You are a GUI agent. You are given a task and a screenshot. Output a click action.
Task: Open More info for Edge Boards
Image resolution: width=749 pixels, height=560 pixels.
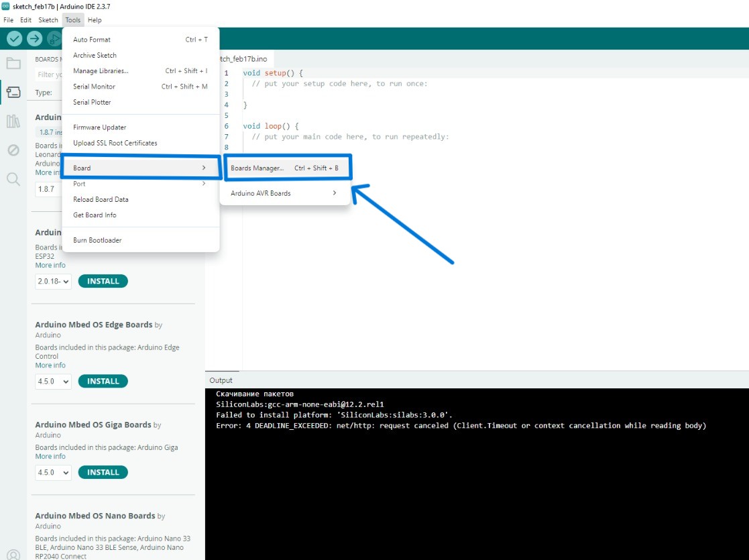click(x=50, y=365)
